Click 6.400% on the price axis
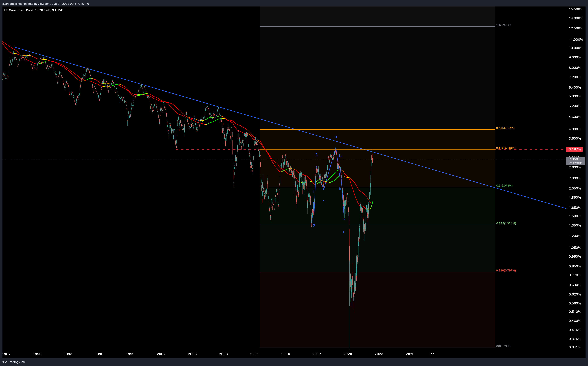This screenshot has height=366, width=588. (x=575, y=87)
